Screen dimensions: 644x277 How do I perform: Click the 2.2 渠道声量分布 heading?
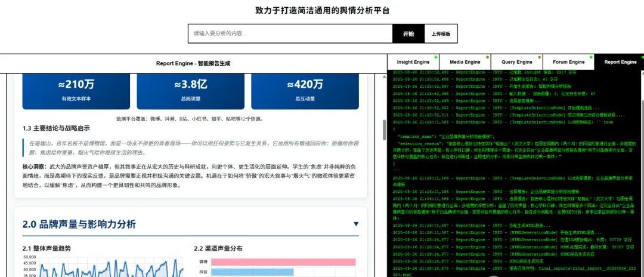click(x=218, y=248)
